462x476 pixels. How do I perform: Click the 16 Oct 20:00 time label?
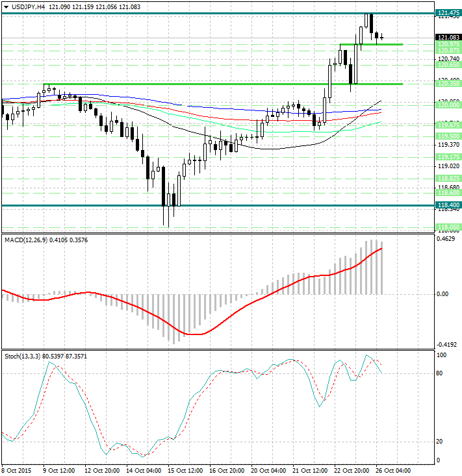tap(227, 471)
